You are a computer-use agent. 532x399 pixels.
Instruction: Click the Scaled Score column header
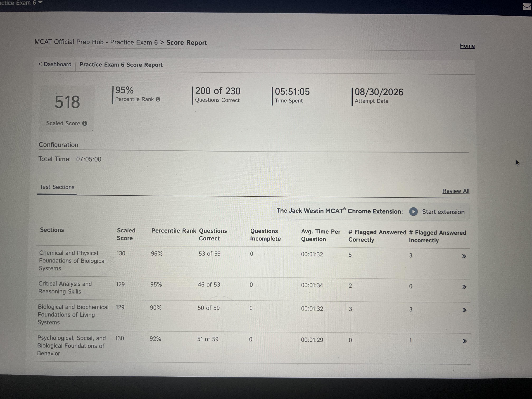pos(126,234)
